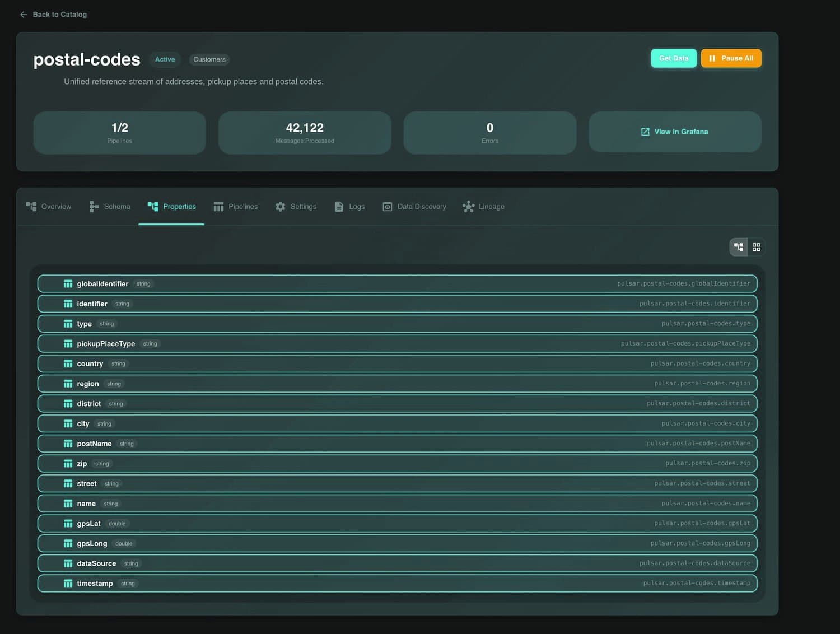
Task: Click the table icon beside timestamp
Action: 68,584
